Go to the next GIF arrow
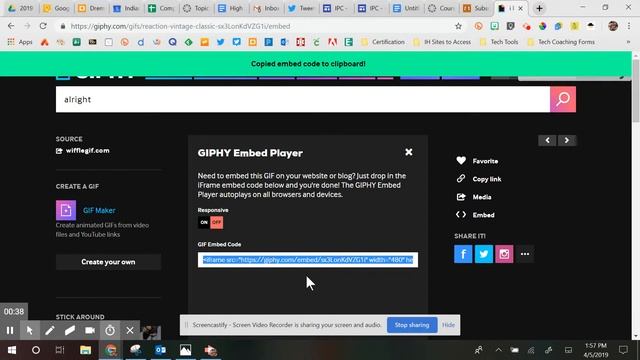Image resolution: width=640 pixels, height=360 pixels. point(567,140)
